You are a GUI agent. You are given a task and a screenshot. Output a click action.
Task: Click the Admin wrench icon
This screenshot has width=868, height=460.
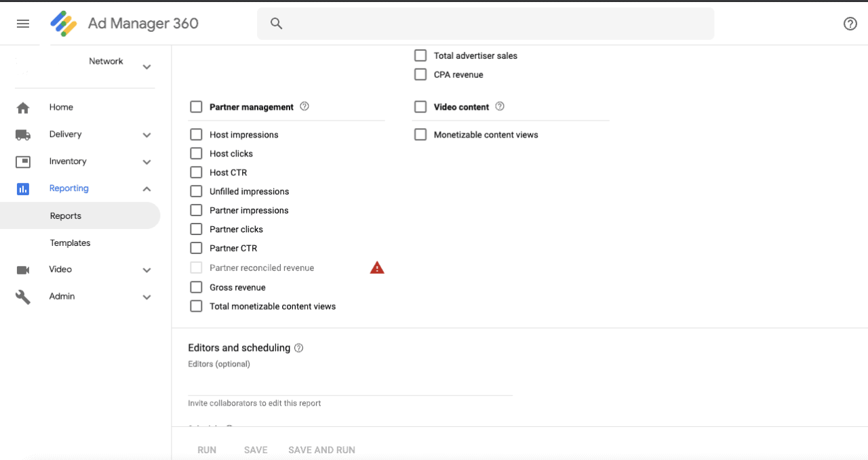22,296
